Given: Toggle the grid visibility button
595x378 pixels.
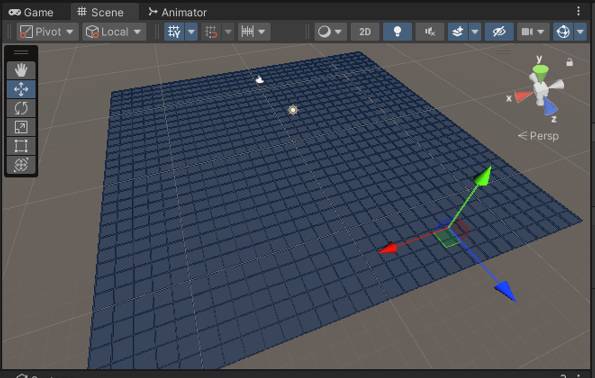Looking at the screenshot, I should (x=175, y=32).
